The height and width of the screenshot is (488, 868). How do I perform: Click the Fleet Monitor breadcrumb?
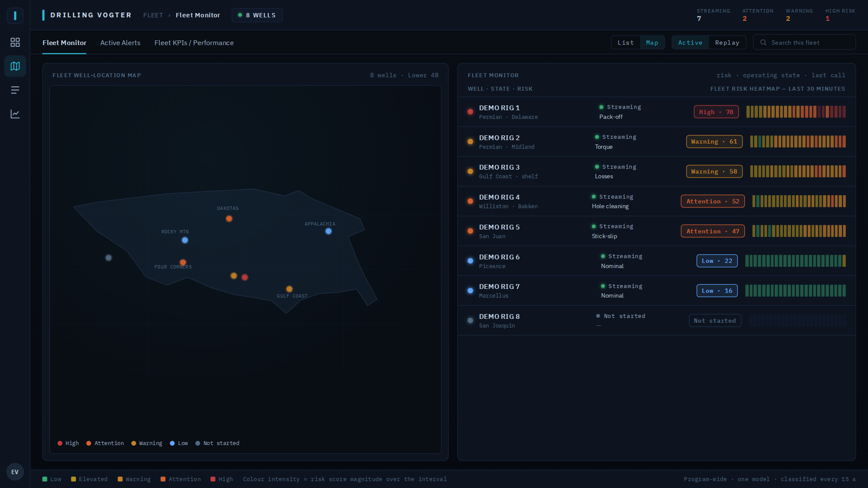(198, 15)
